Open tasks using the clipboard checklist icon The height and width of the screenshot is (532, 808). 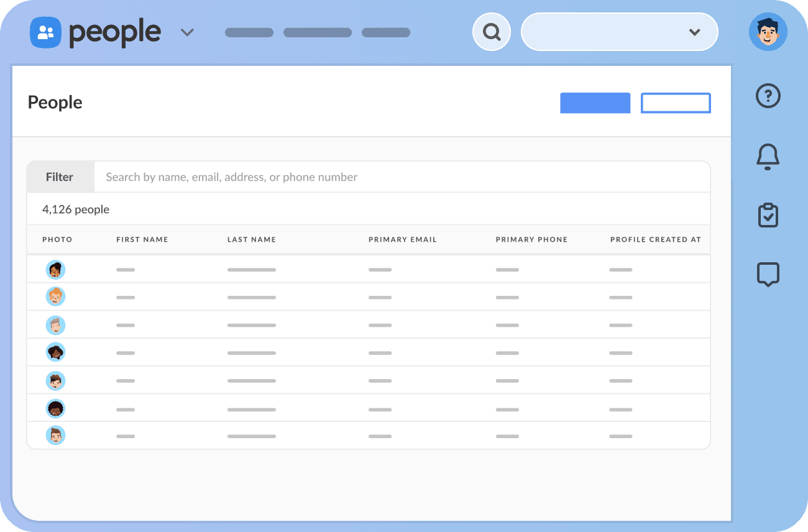(x=768, y=215)
